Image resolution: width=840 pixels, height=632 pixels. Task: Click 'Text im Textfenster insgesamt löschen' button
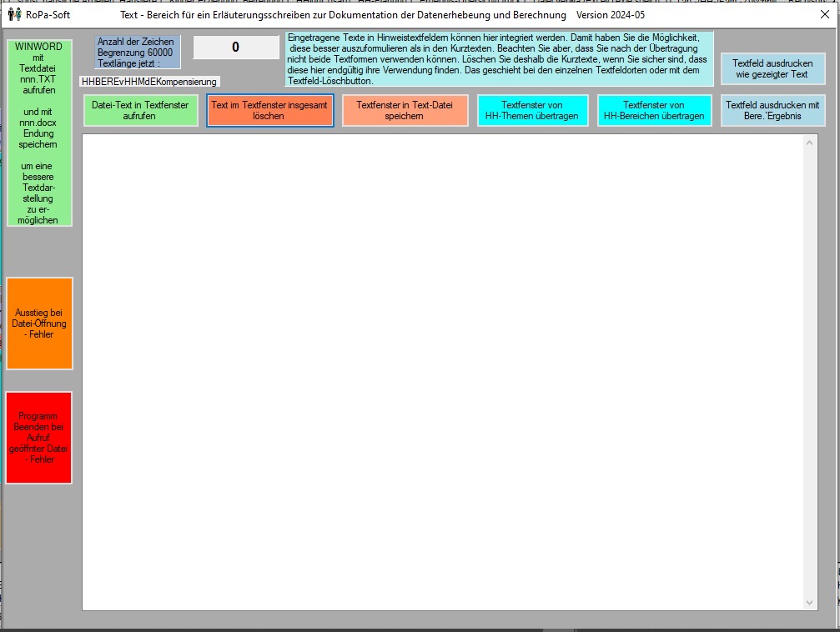click(x=269, y=110)
